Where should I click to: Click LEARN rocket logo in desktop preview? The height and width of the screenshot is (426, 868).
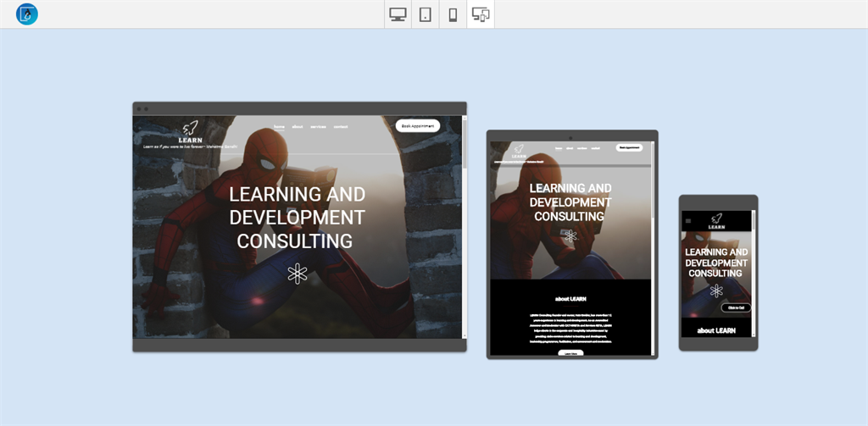pyautogui.click(x=191, y=132)
